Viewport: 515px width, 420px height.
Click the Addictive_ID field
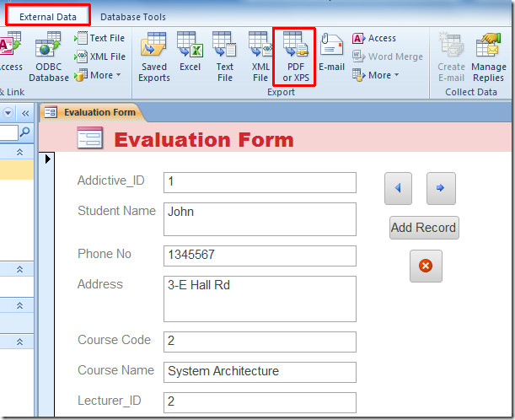[x=260, y=182]
